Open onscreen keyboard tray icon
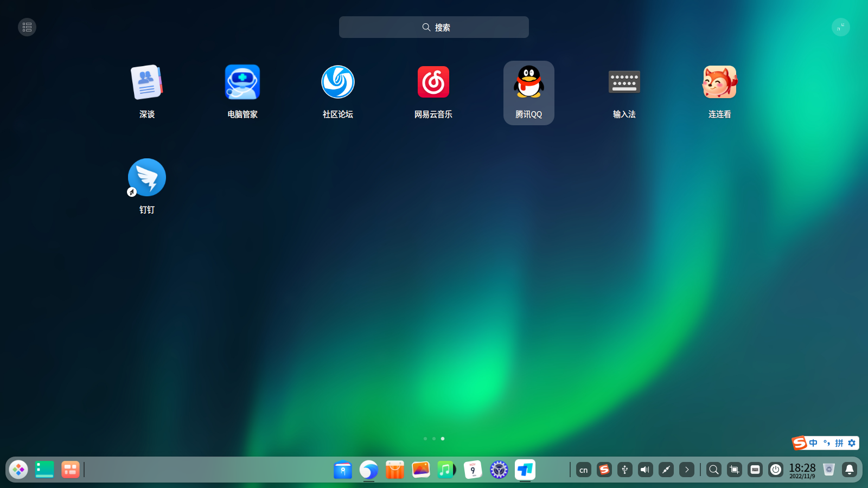Screen dimensions: 868x488 pyautogui.click(x=755, y=470)
